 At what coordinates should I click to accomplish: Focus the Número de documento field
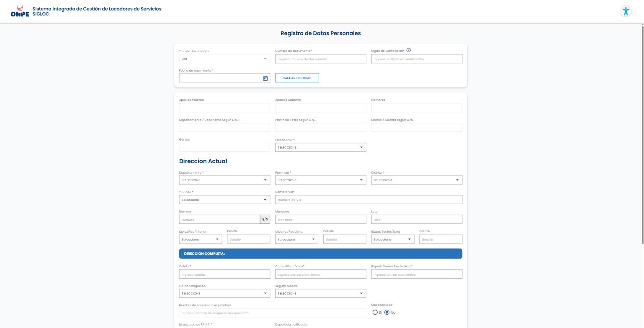(321, 59)
